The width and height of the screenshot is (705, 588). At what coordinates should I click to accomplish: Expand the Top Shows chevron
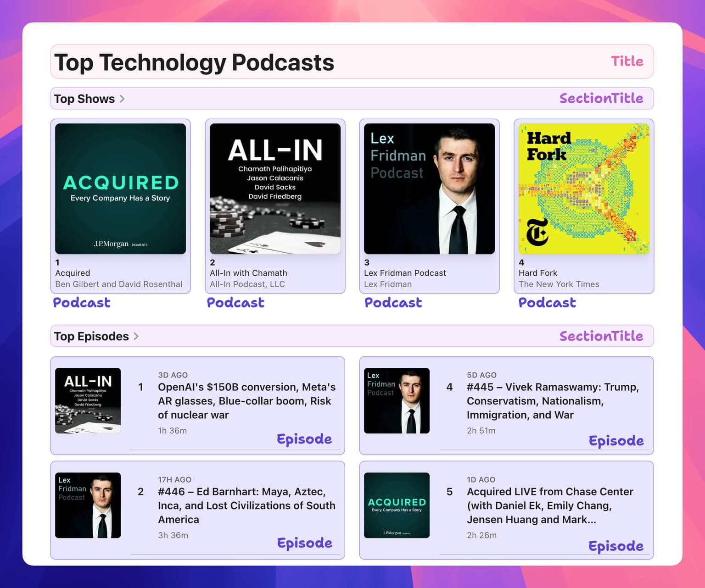pyautogui.click(x=122, y=99)
